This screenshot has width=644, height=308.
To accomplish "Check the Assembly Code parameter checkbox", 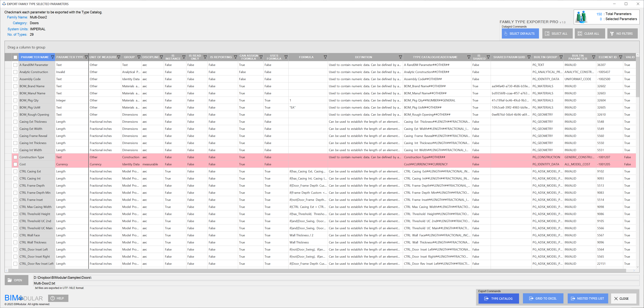I will [15, 79].
